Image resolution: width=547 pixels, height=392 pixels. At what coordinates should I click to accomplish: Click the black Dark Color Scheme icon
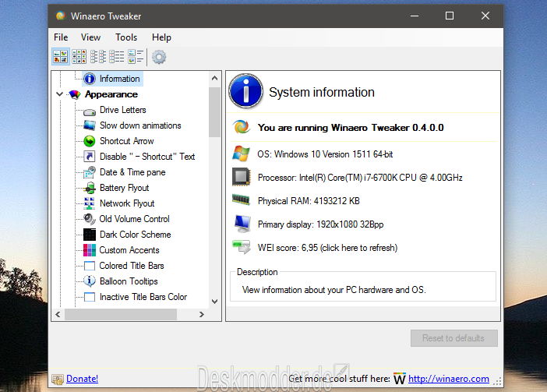[x=90, y=235]
